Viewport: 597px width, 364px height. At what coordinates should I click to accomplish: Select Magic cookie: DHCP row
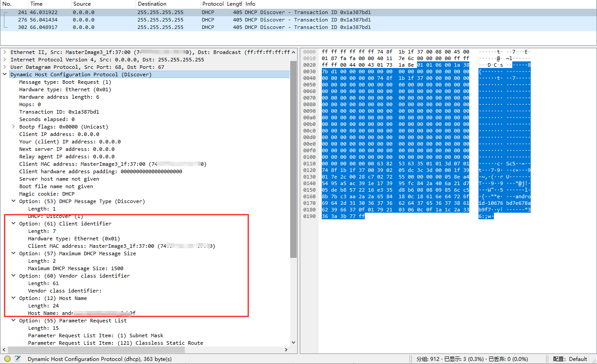point(47,194)
